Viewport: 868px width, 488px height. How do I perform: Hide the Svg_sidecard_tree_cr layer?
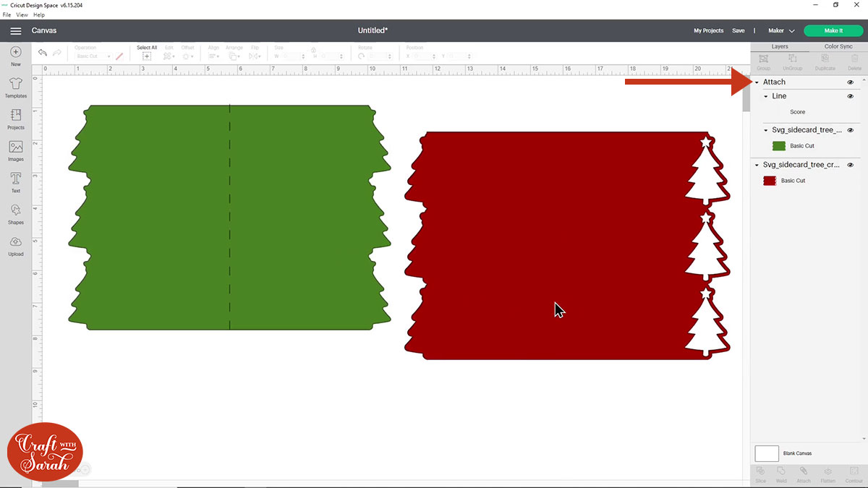(x=850, y=165)
